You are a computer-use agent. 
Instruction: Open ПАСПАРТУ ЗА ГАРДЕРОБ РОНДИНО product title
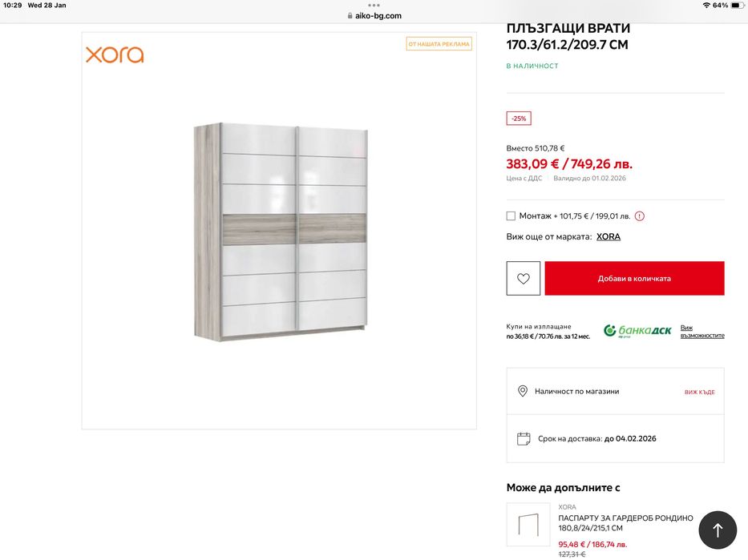click(x=625, y=523)
